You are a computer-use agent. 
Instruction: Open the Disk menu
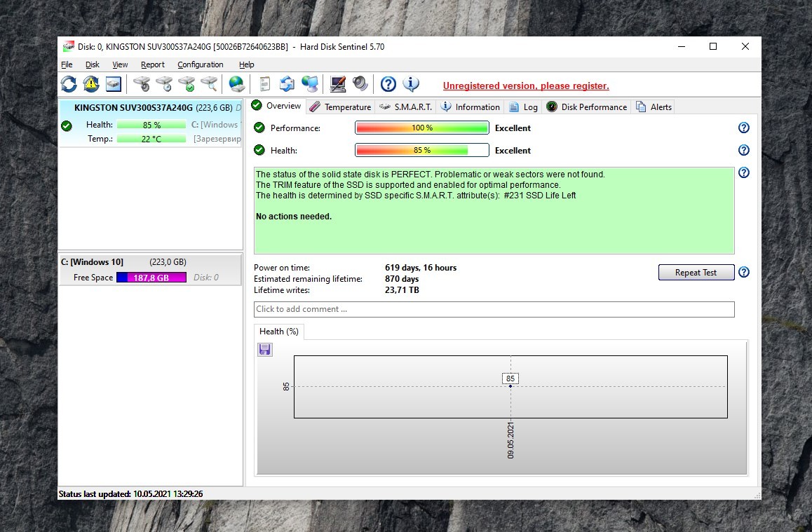[x=92, y=64]
